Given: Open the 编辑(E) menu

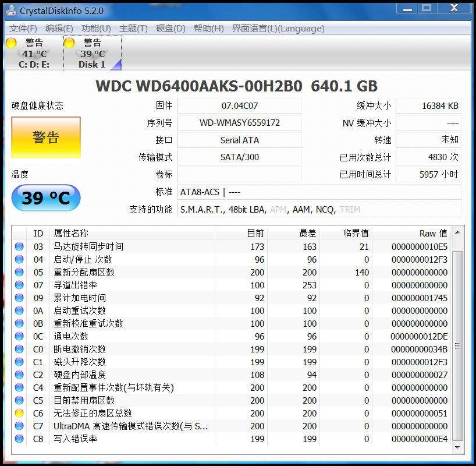Looking at the screenshot, I should [59, 29].
